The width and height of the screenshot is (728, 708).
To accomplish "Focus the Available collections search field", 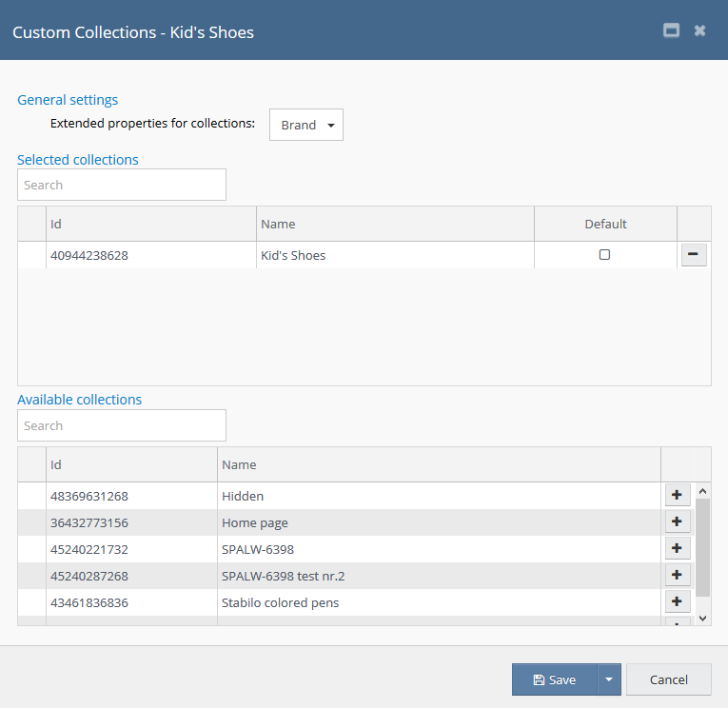I will point(122,425).
